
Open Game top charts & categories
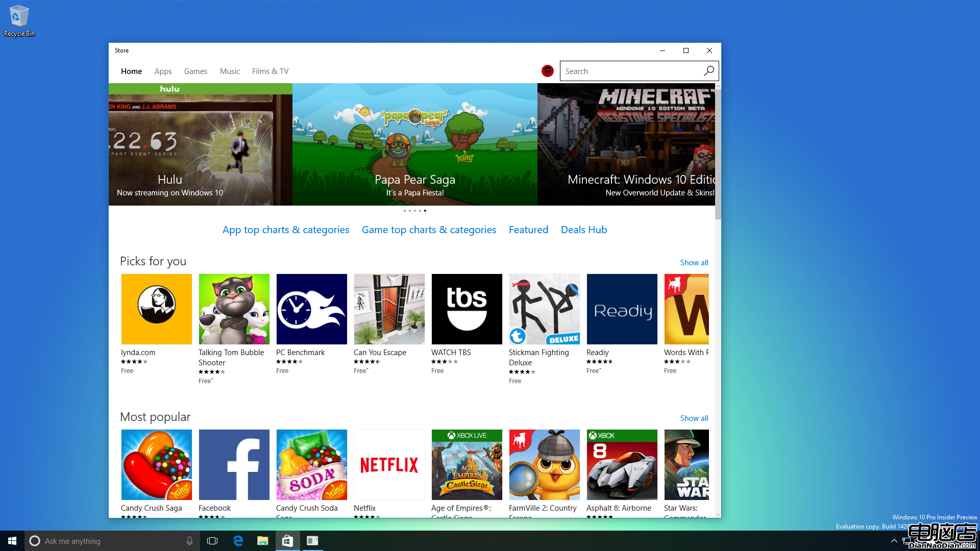tap(429, 230)
